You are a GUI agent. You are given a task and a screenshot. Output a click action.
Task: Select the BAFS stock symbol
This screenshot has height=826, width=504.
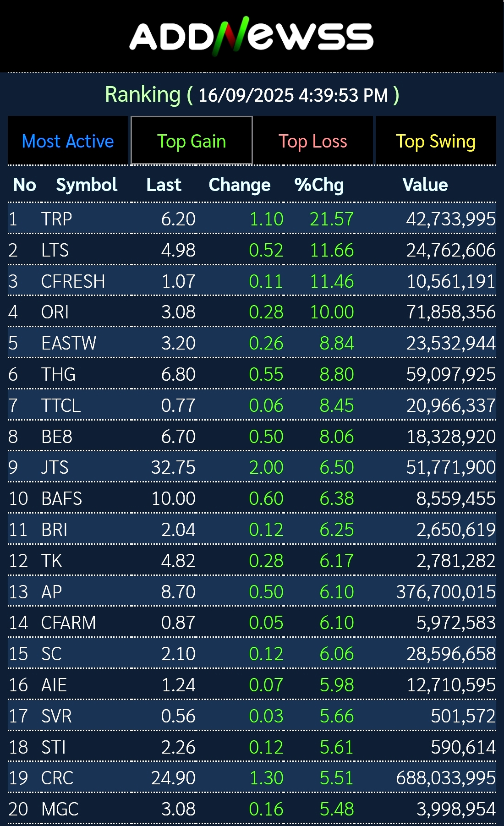tap(62, 498)
